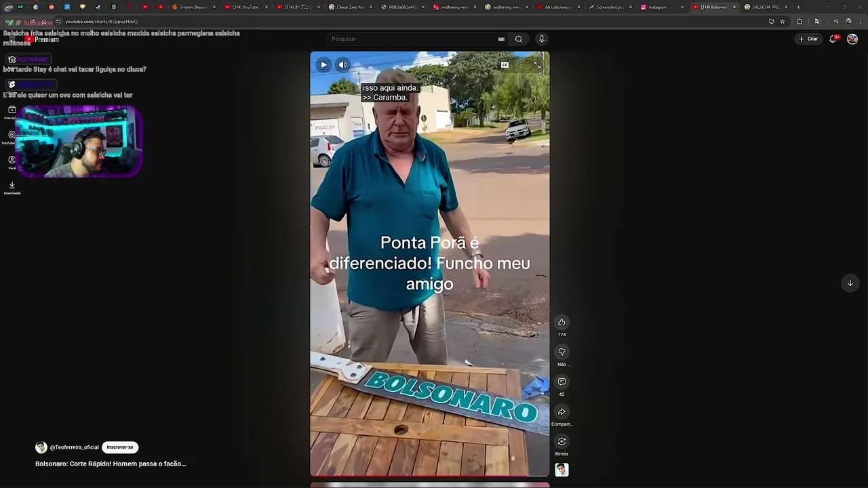Mute the Shorts video volume
Screen dimensions: 868x488
(x=342, y=65)
